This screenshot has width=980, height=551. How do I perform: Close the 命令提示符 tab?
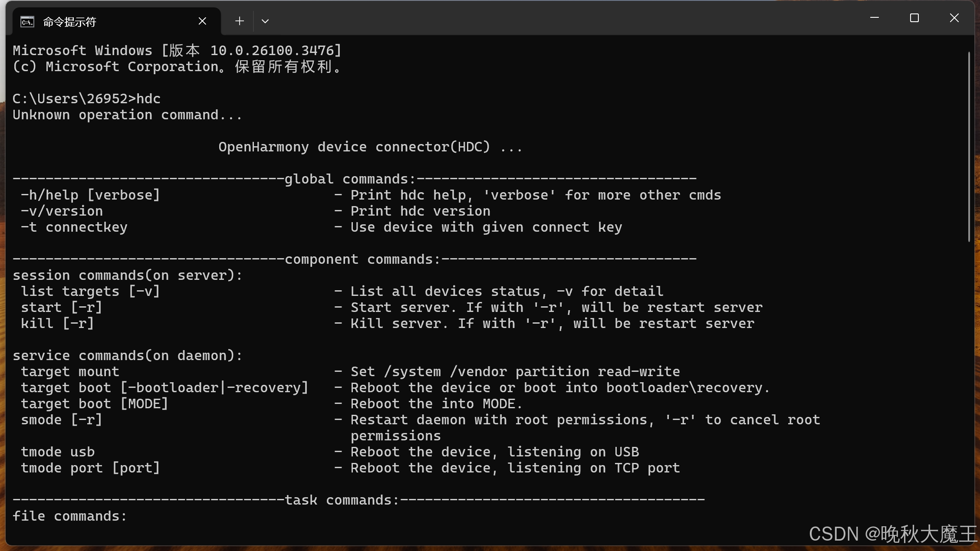(202, 21)
